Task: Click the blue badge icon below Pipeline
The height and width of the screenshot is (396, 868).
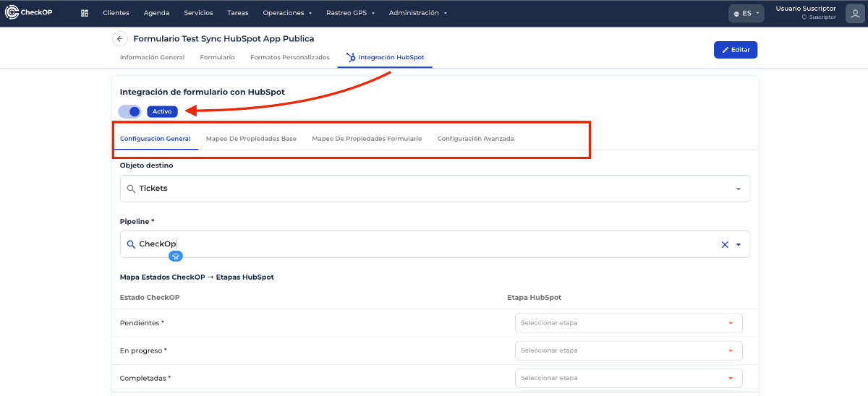Action: point(175,256)
